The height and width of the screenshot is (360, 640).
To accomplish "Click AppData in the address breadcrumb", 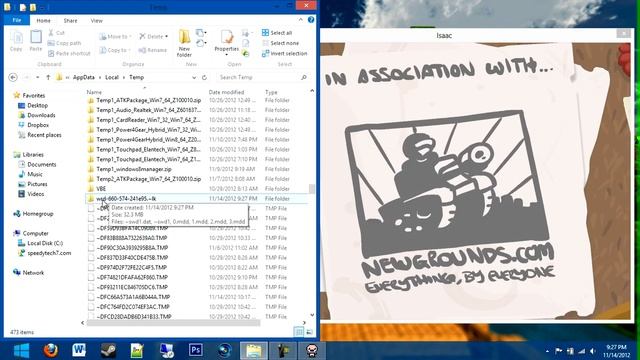I will pos(84,77).
